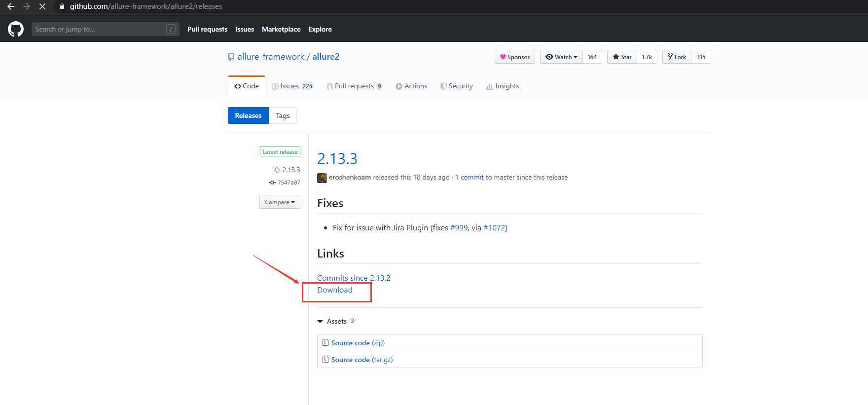
Task: Open the '1 commit' link
Action: click(x=470, y=177)
